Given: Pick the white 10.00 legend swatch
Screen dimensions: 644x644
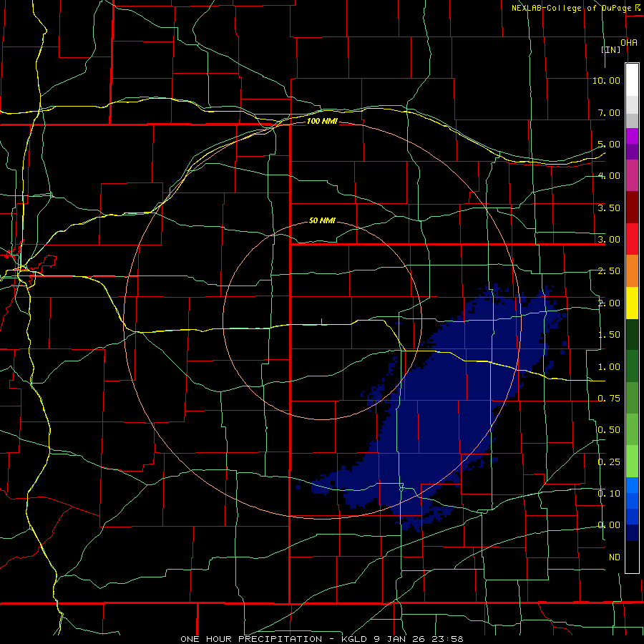Looking at the screenshot, I should pos(632,80).
